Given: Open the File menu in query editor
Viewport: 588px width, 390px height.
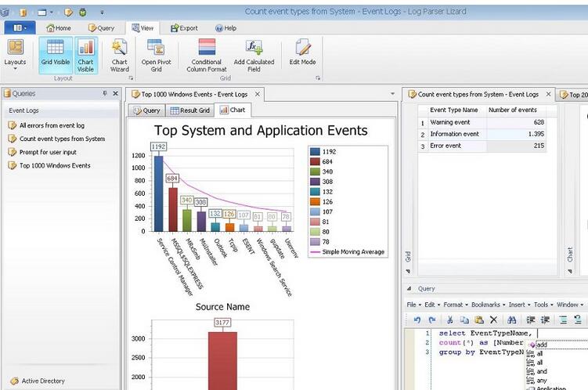Looking at the screenshot, I should point(414,305).
